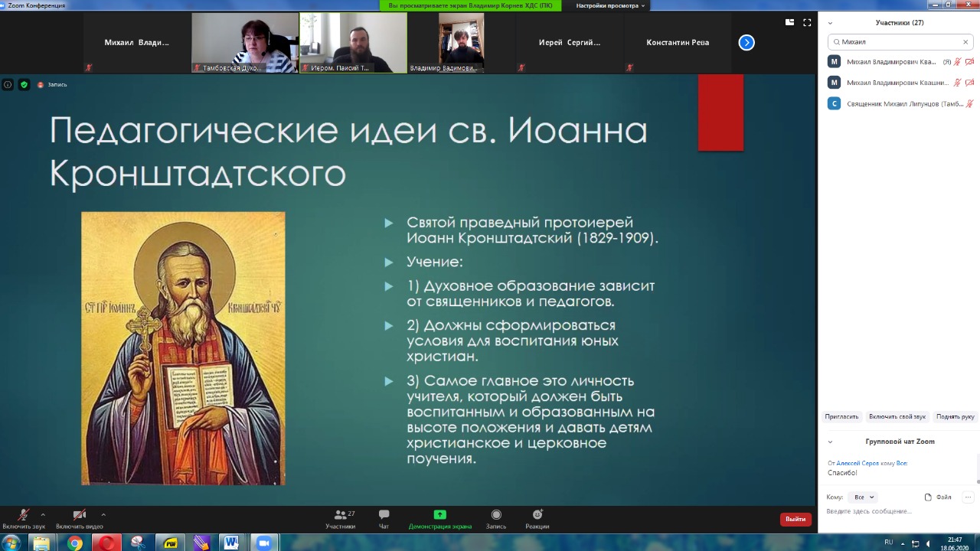
Task: Open the Реакции menu
Action: click(537, 519)
